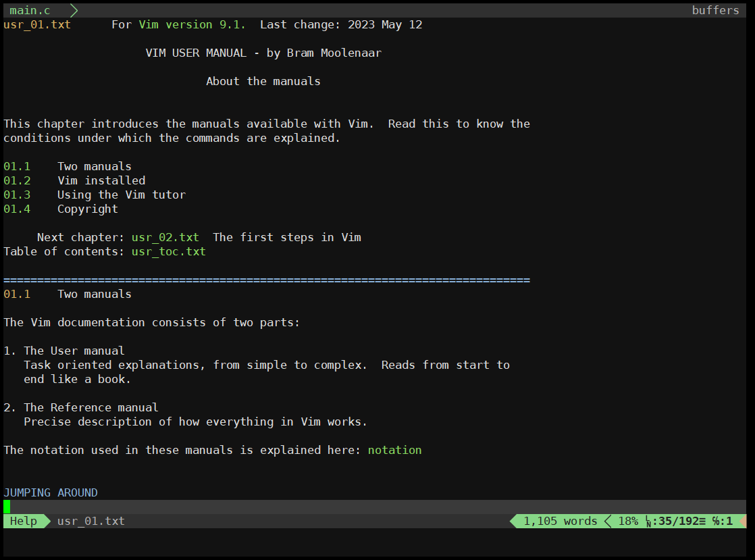Click the line beginning 'Task oriented explanations'
This screenshot has height=560, width=755.
267,365
